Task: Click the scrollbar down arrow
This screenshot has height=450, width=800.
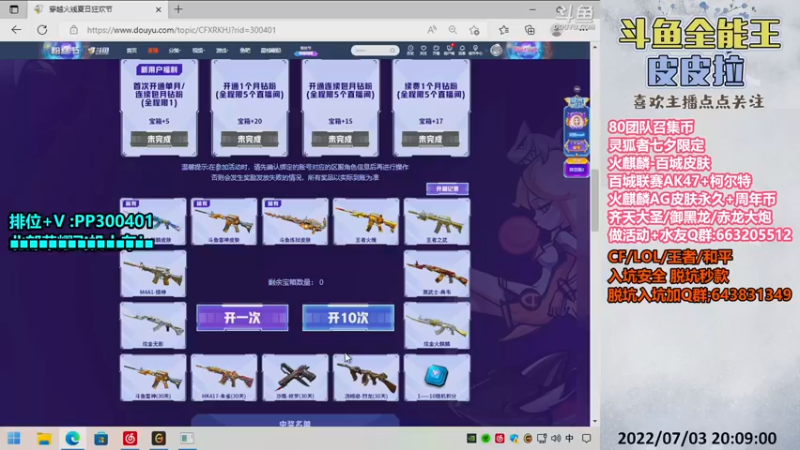Action: pyautogui.click(x=594, y=421)
